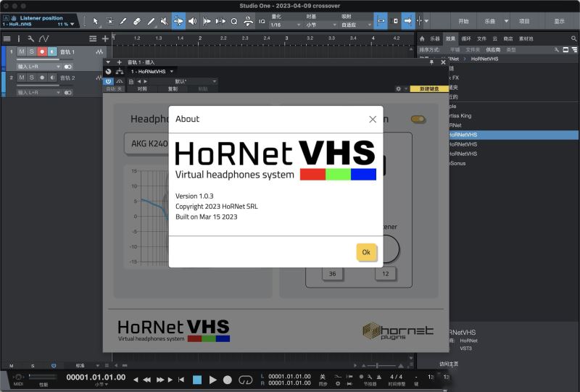Open the 乐曲 dropdown arrow
This screenshot has height=392, width=580.
click(506, 21)
